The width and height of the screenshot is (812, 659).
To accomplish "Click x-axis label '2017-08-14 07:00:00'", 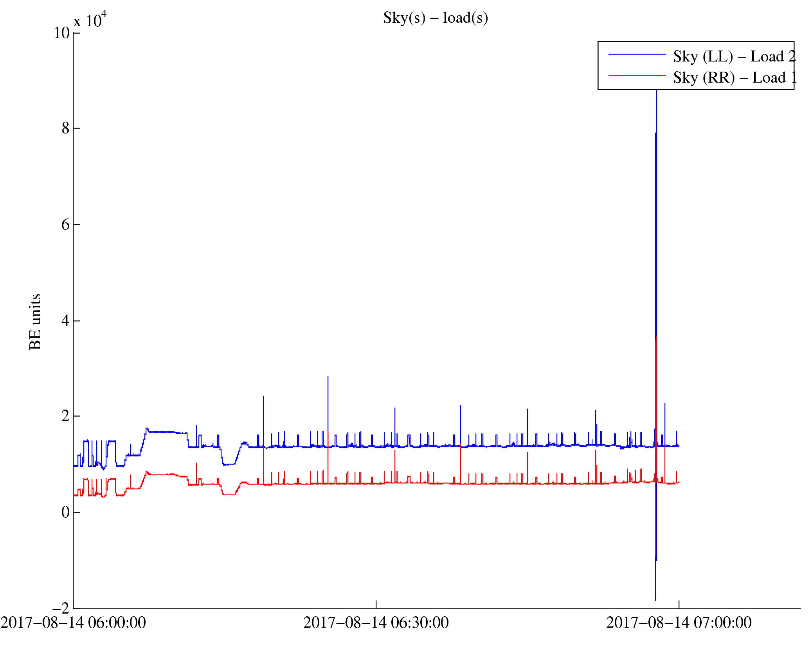I will click(679, 623).
